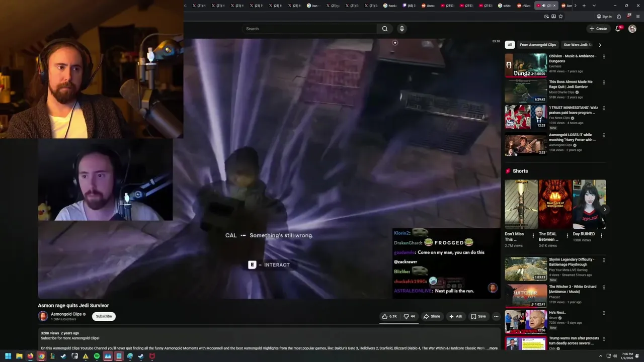Open options menu for He's Next.. video
The height and width of the screenshot is (362, 644).
[604, 313]
